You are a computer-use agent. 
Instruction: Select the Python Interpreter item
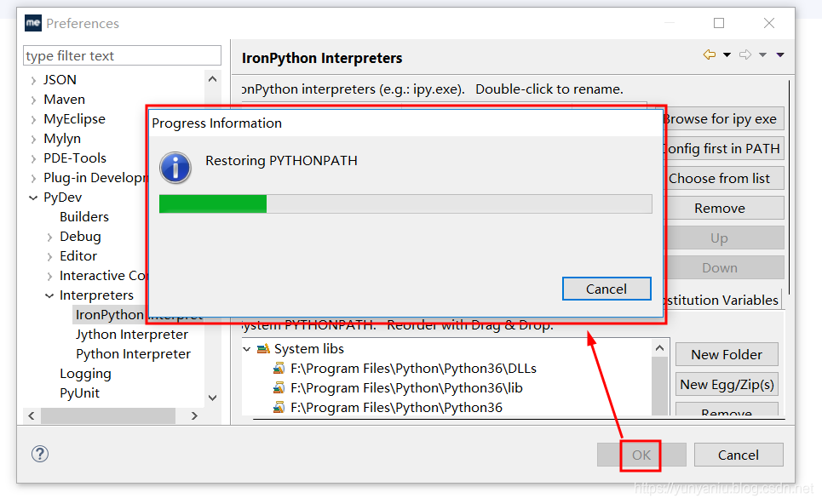[x=133, y=354]
